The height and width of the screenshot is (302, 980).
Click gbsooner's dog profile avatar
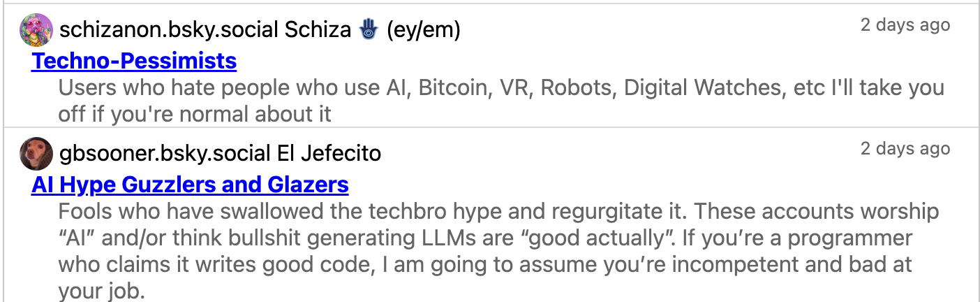point(36,153)
